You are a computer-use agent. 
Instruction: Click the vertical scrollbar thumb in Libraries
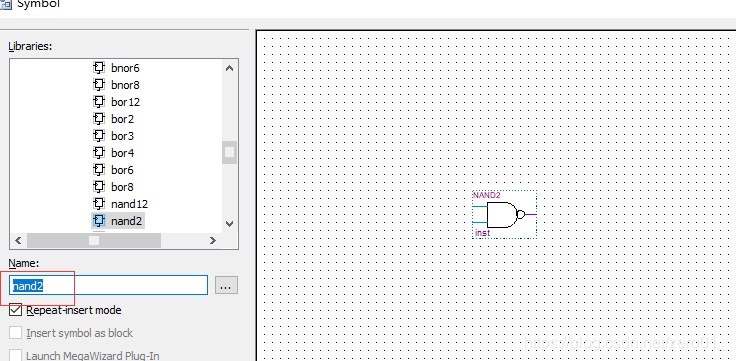[229, 152]
